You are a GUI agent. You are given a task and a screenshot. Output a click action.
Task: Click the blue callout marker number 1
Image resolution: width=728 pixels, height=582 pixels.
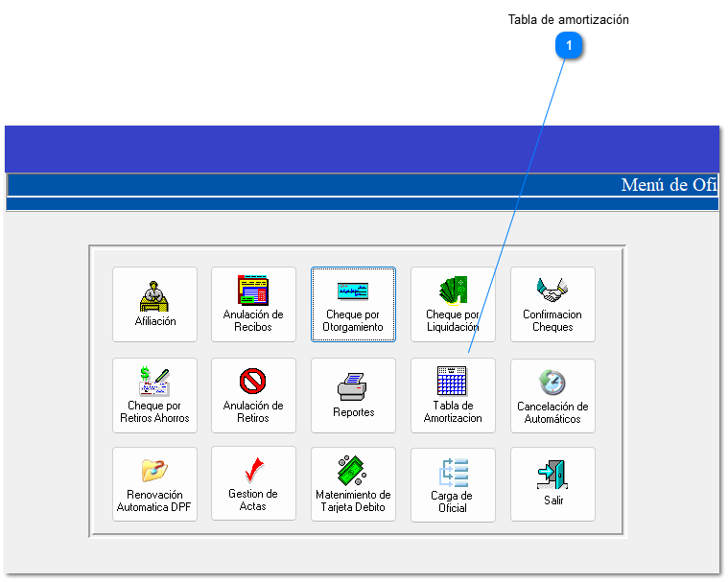pyautogui.click(x=569, y=45)
